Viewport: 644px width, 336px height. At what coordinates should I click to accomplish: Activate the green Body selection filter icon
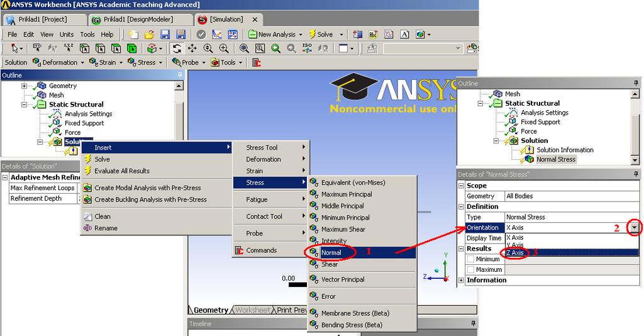132,48
